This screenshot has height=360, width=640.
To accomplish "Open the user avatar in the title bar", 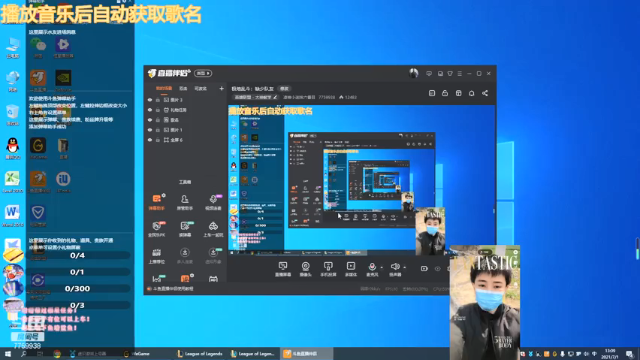I will click(413, 73).
